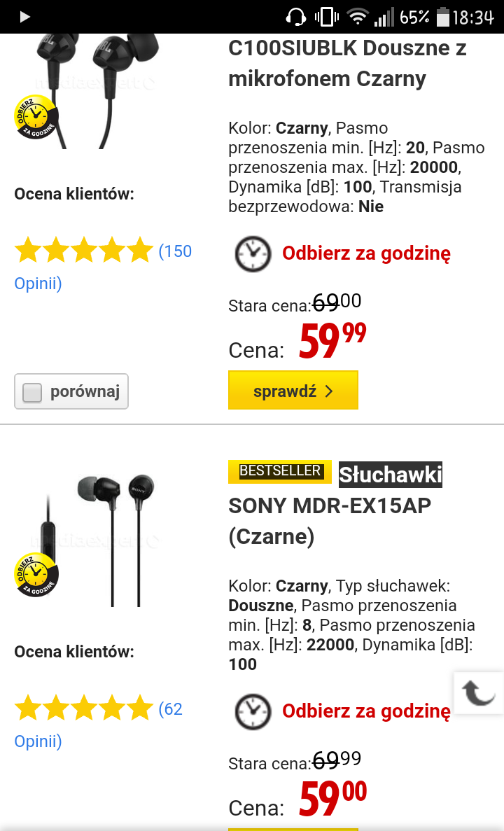Tap the five-star rating of the JBL earphones
504x831 pixels.
point(83,251)
